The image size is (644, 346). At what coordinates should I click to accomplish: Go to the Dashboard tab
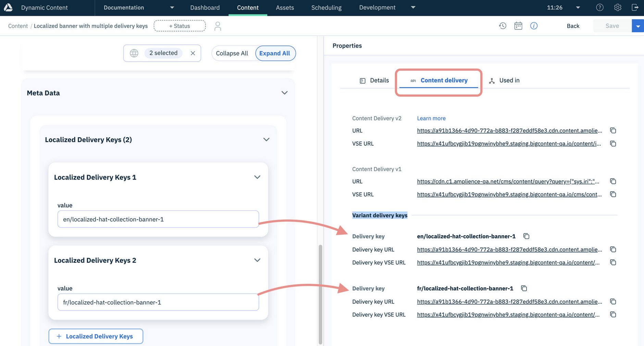(x=205, y=8)
